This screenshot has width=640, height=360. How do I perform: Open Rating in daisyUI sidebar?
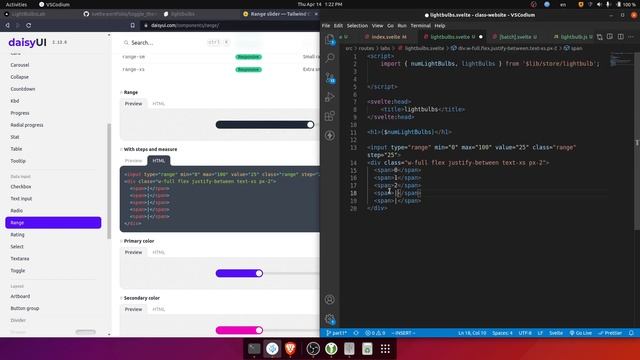[18, 235]
